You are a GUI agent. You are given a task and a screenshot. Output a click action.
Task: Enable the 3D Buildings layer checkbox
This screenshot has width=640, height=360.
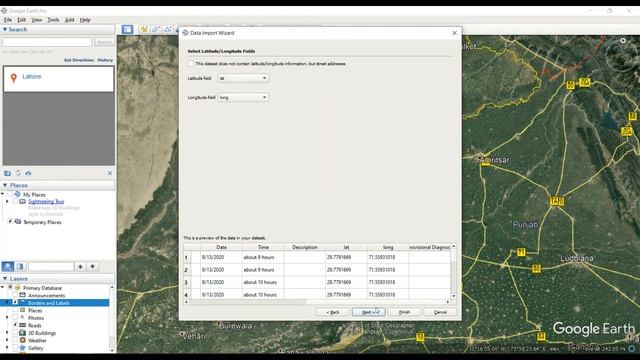15,333
